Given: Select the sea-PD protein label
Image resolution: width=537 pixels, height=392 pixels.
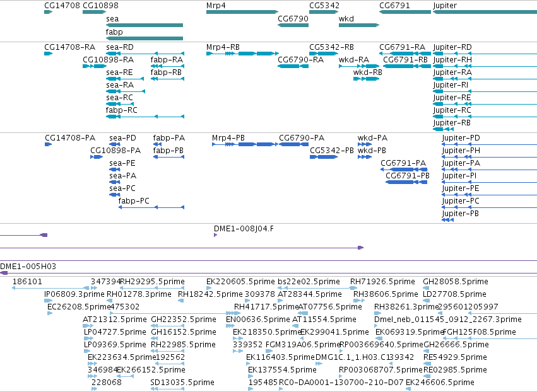Looking at the screenshot, I should [122, 138].
